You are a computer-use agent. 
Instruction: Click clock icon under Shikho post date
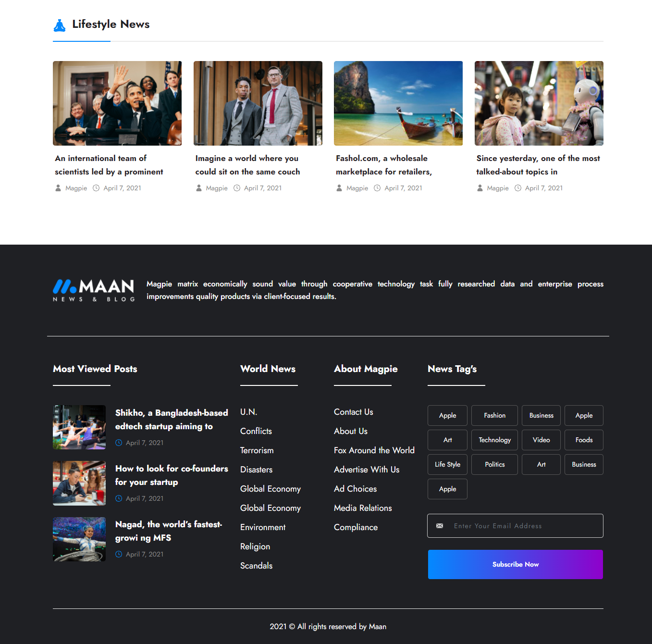(119, 443)
